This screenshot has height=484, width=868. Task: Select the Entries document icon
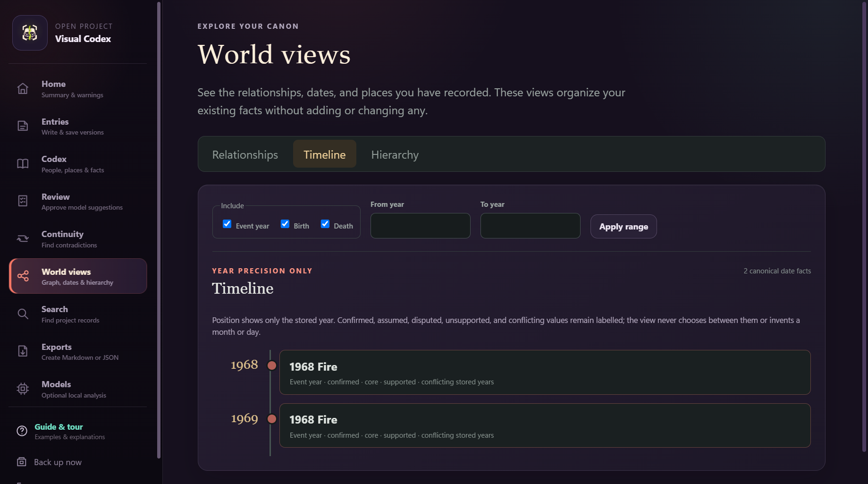(x=23, y=126)
